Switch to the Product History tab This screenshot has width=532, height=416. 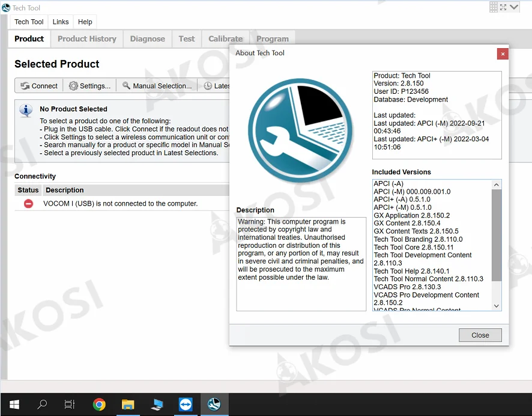[87, 38]
